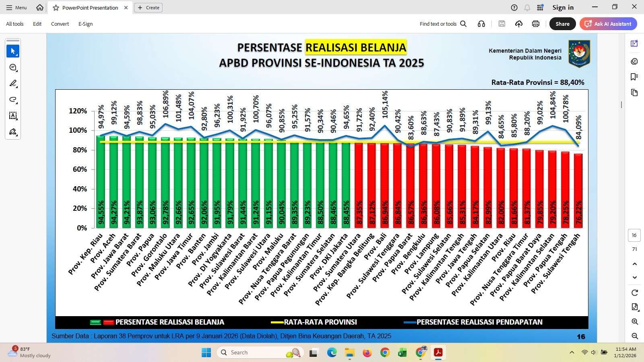Print the document with printer icon
Screen dimensions: 644x362
pos(536,24)
